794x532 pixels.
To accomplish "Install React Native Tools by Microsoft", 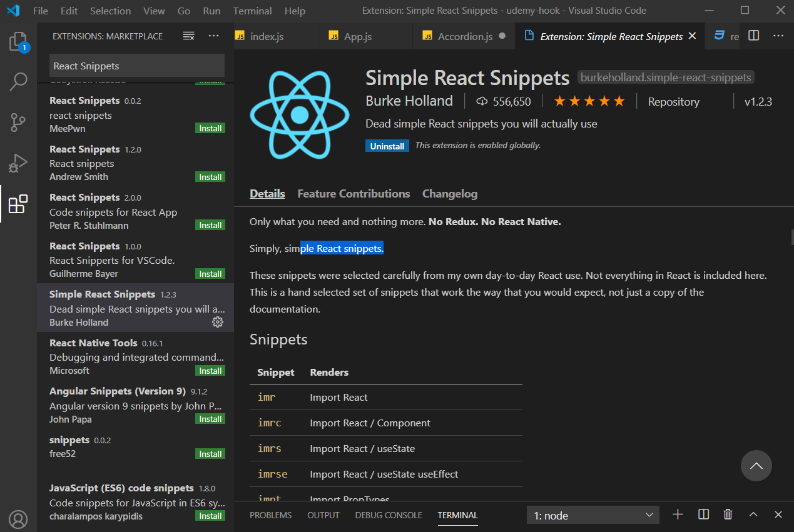I will click(210, 371).
